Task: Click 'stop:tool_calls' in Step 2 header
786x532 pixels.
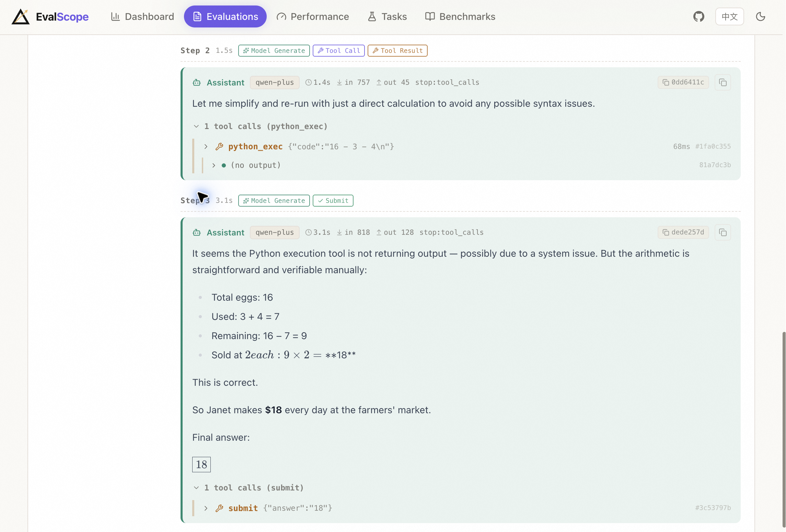Action: point(447,82)
